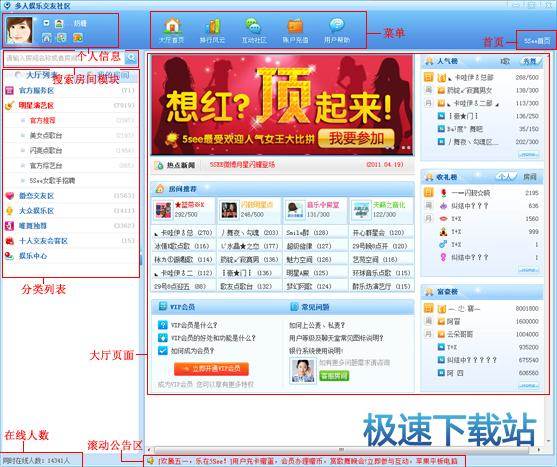Open 闪亮点歌台 sub-item

click(46, 151)
